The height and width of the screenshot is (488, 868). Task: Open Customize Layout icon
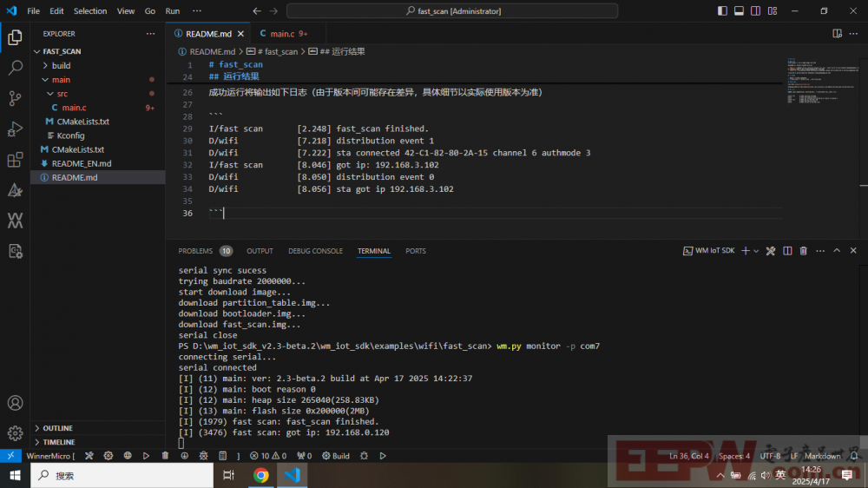[773, 11]
